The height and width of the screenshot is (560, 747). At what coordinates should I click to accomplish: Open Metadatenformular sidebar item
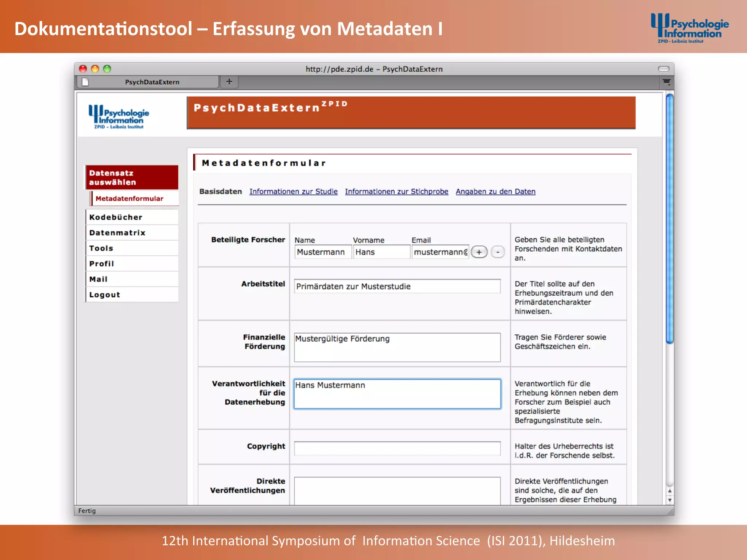(134, 198)
